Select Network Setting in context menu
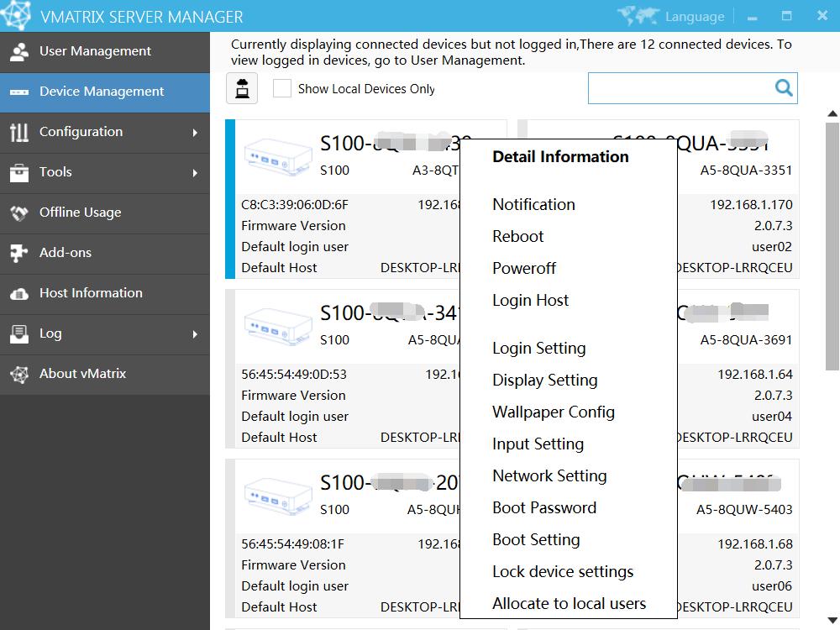This screenshot has height=630, width=840. 549,475
